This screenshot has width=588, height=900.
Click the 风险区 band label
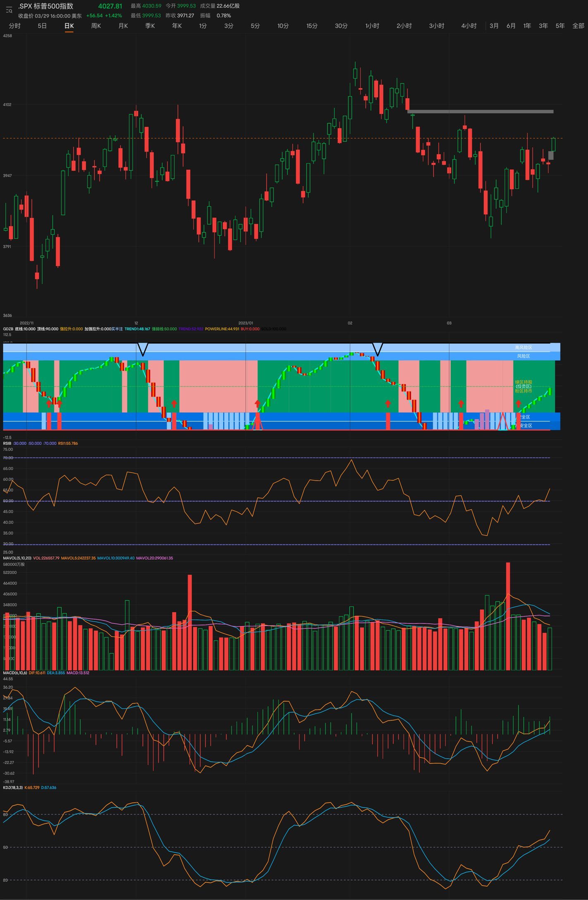tap(523, 356)
